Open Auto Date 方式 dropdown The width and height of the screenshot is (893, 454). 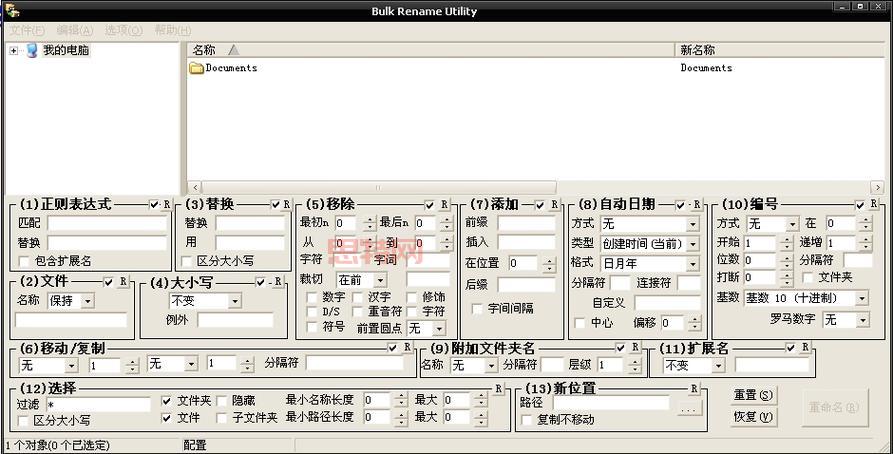click(x=693, y=224)
